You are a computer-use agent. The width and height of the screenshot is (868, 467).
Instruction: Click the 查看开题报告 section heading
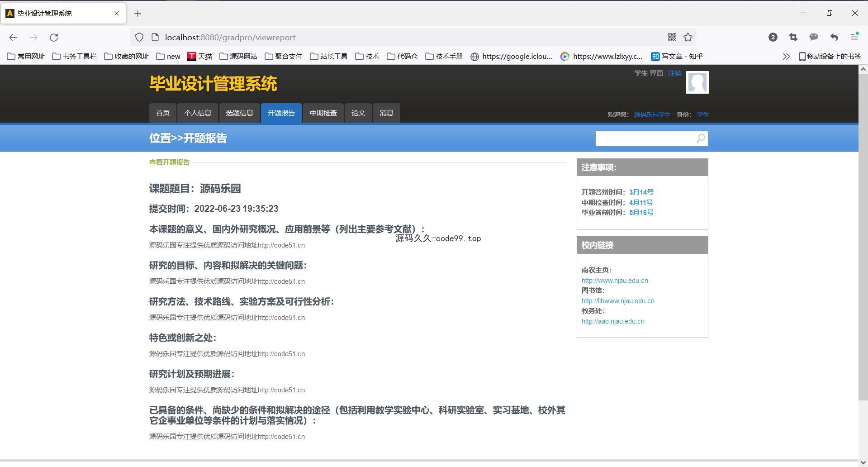pyautogui.click(x=170, y=162)
